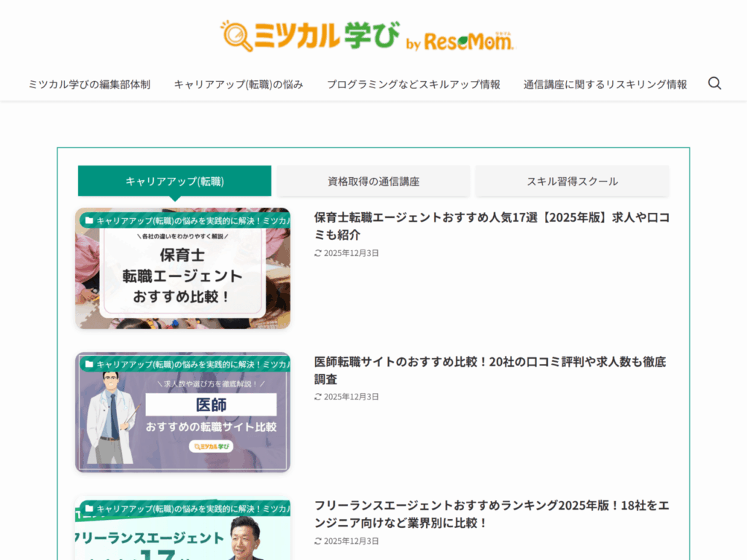The height and width of the screenshot is (560, 747).
Task: Open プログラミングなどスキルアップ情報 menu item
Action: [413, 84]
